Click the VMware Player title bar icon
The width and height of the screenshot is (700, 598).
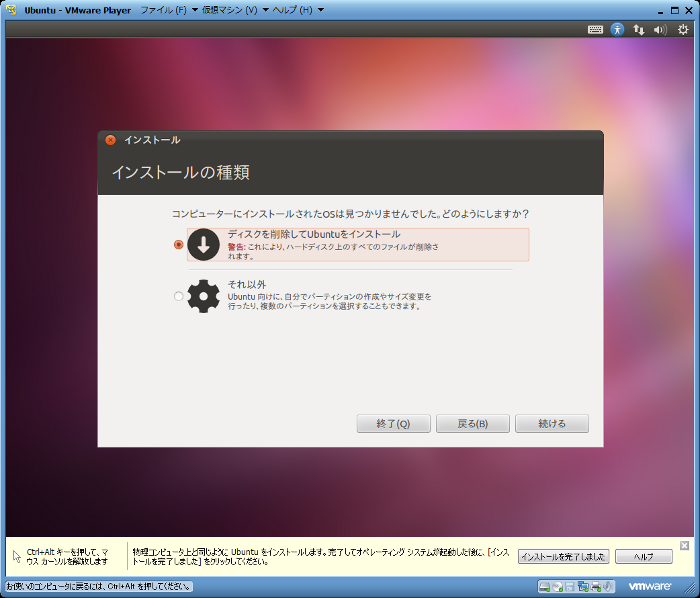pos(12,10)
